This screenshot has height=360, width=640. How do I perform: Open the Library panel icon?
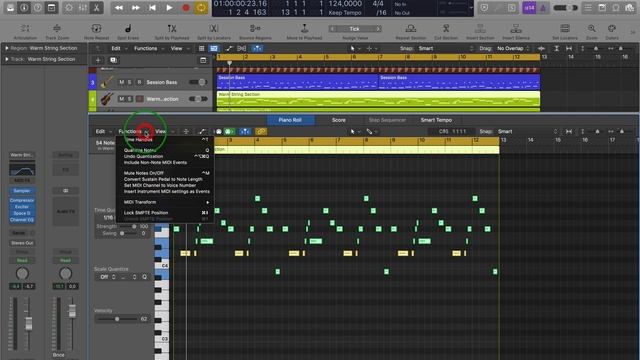click(10, 7)
